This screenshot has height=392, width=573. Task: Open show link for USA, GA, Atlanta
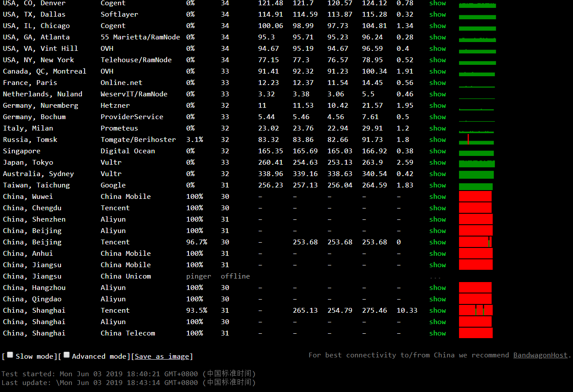438,37
